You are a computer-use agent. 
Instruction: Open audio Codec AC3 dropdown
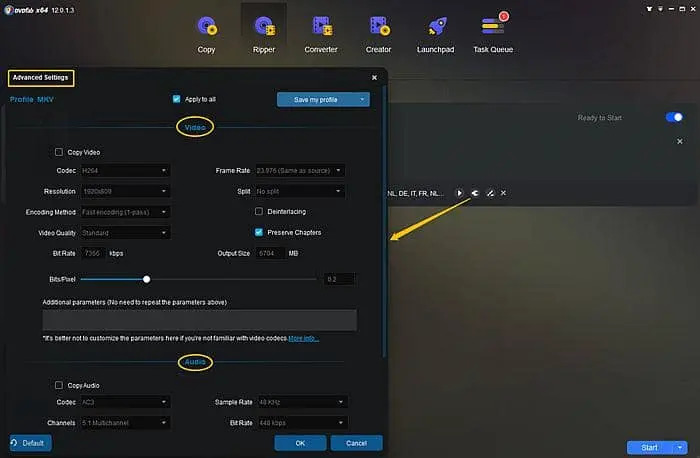click(x=125, y=402)
